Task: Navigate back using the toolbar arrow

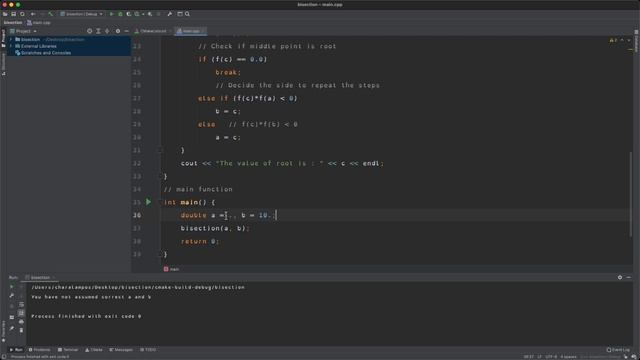Action: pyautogui.click(x=33, y=14)
